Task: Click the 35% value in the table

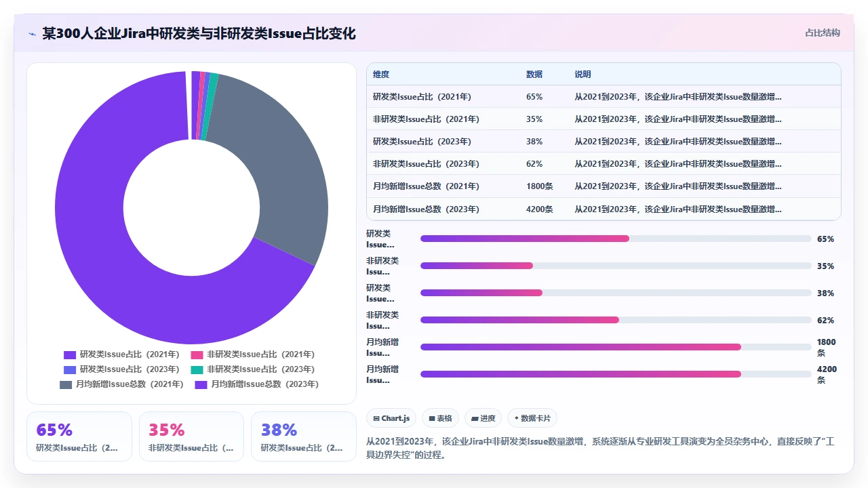Action: point(534,119)
